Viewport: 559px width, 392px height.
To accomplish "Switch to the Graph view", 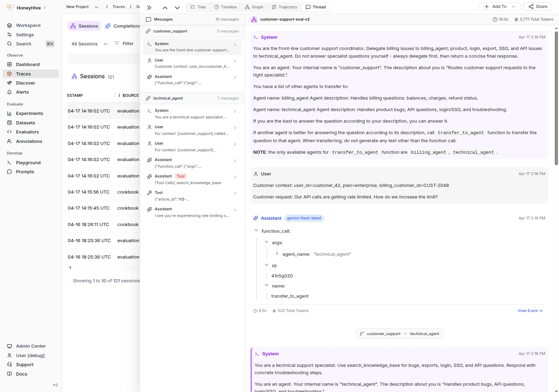I will click(254, 7).
